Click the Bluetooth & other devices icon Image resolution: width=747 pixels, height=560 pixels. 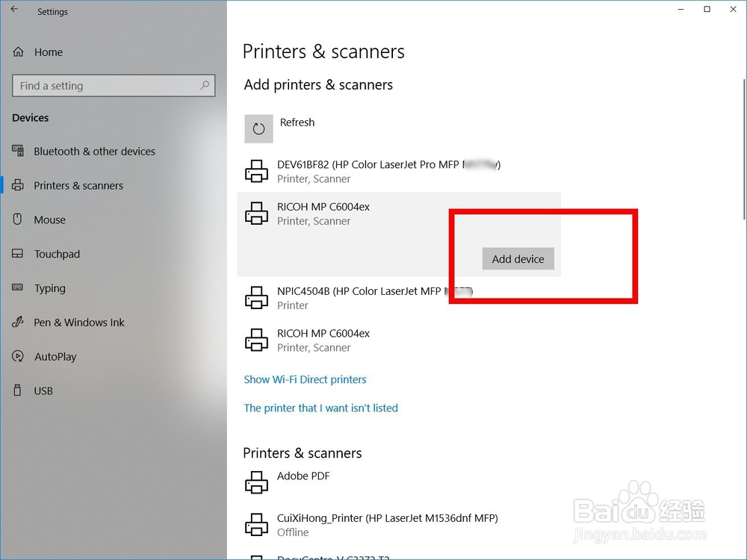click(x=18, y=151)
